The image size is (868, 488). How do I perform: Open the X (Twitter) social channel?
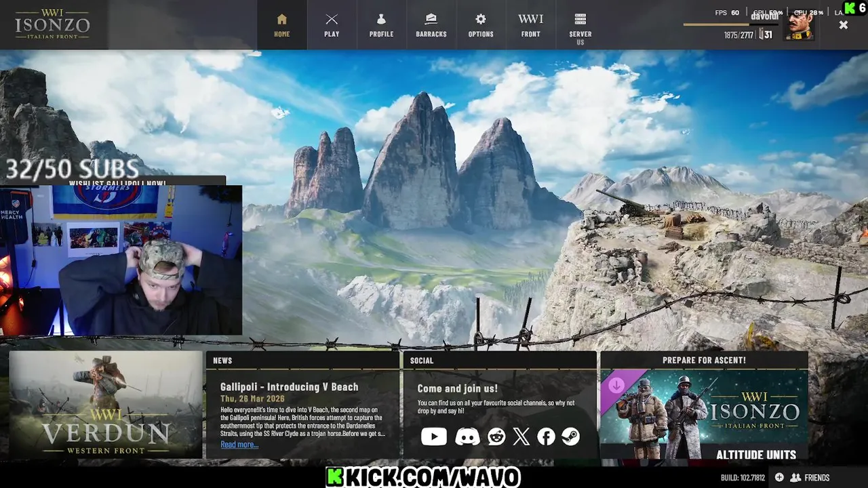521,436
